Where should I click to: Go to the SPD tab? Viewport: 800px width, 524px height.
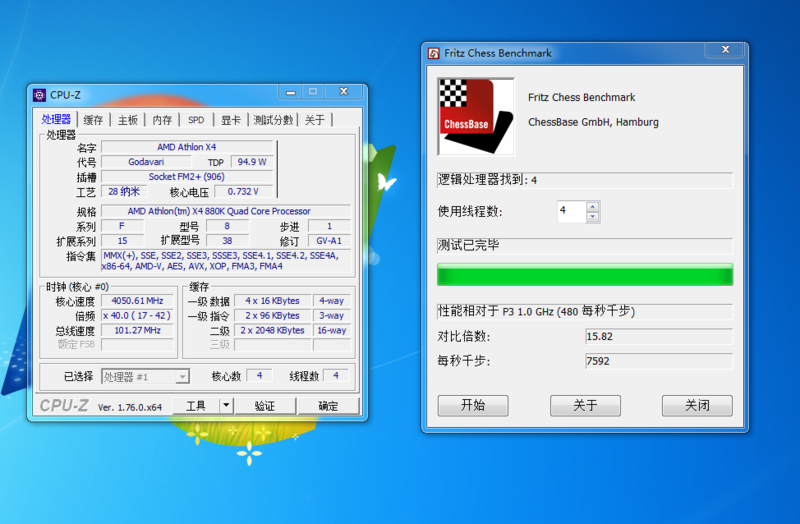pyautogui.click(x=196, y=120)
